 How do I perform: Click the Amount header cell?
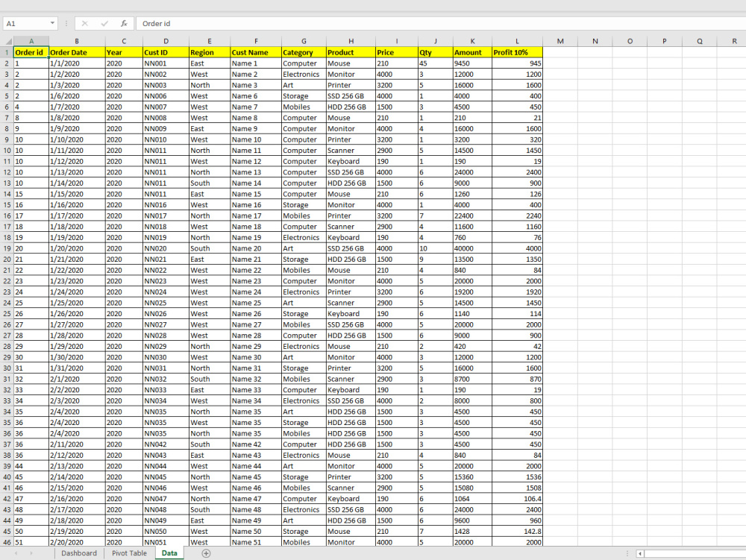tap(472, 52)
